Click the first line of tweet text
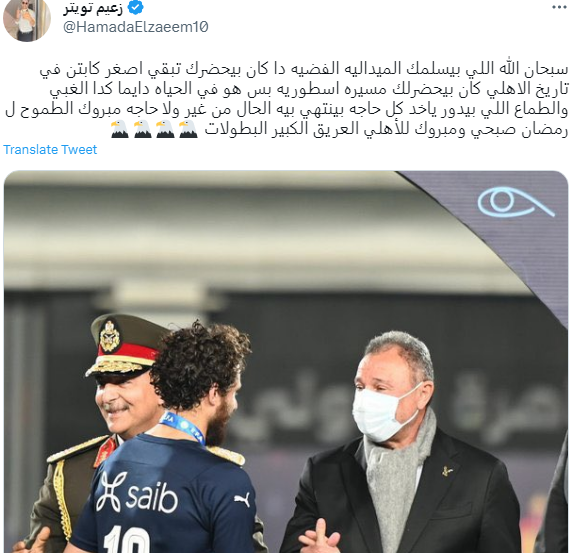This screenshot has width=579, height=553. tap(304, 69)
